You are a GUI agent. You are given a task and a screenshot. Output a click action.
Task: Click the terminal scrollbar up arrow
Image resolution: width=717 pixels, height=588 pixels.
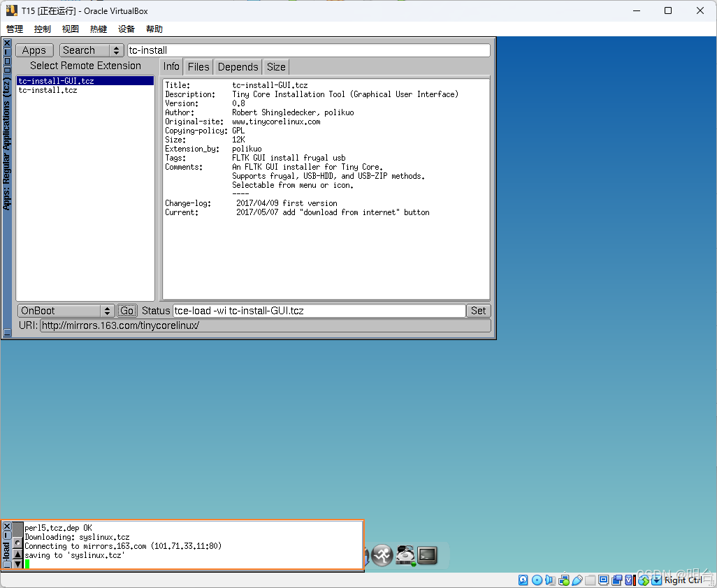[17, 554]
